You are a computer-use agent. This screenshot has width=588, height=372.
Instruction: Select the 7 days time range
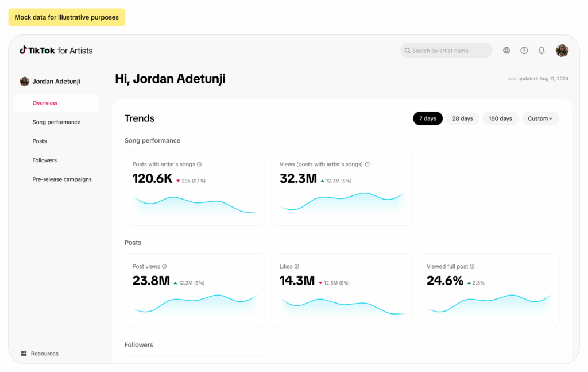[428, 118]
